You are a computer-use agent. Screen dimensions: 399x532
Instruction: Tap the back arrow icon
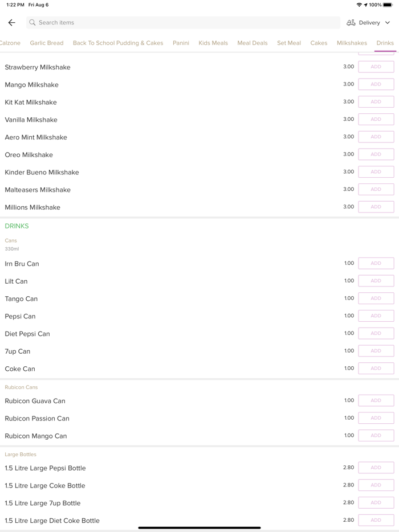coord(12,23)
